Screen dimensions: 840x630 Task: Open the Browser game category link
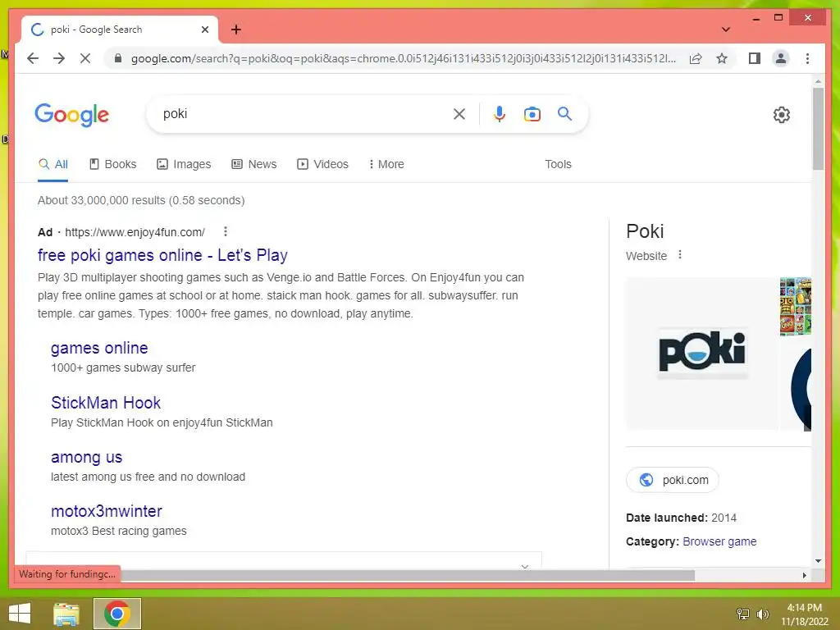719,541
